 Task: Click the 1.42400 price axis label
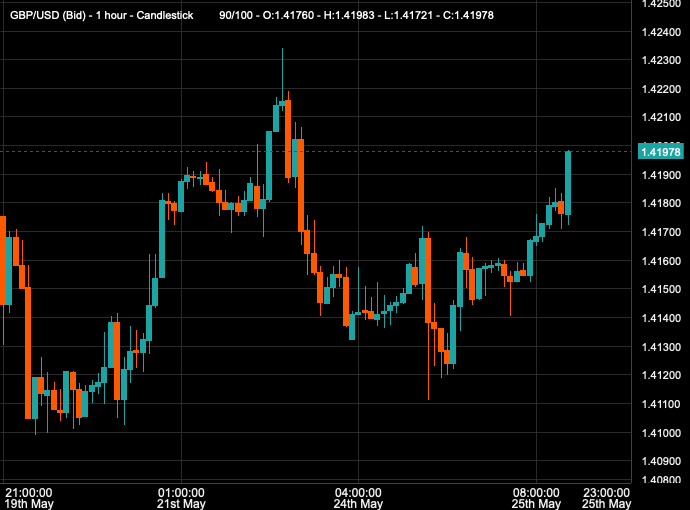pos(661,32)
